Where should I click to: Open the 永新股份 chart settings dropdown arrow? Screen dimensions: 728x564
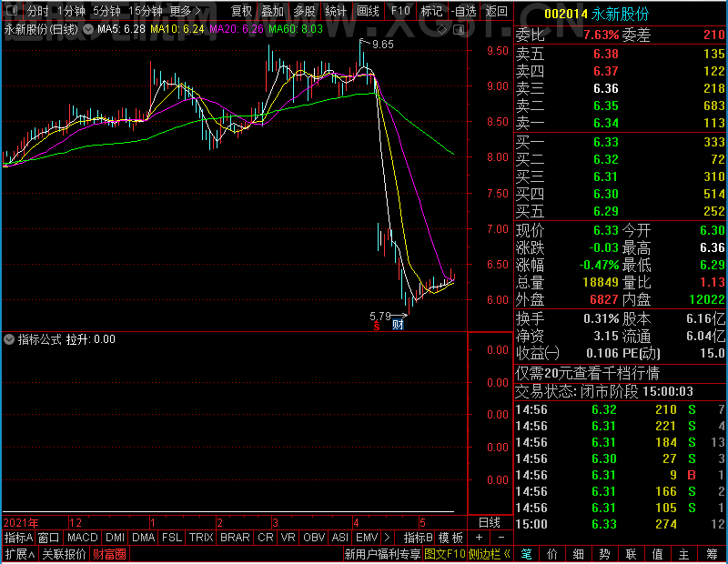87,29
